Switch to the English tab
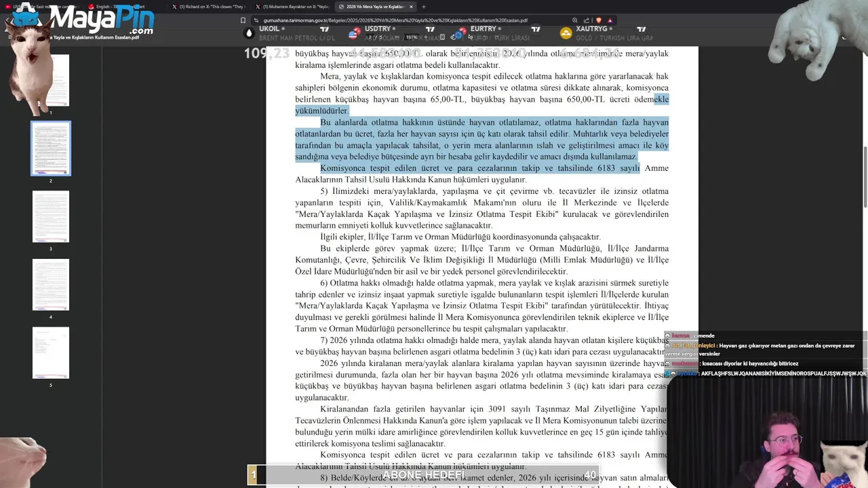The height and width of the screenshot is (488, 868). coord(125,7)
